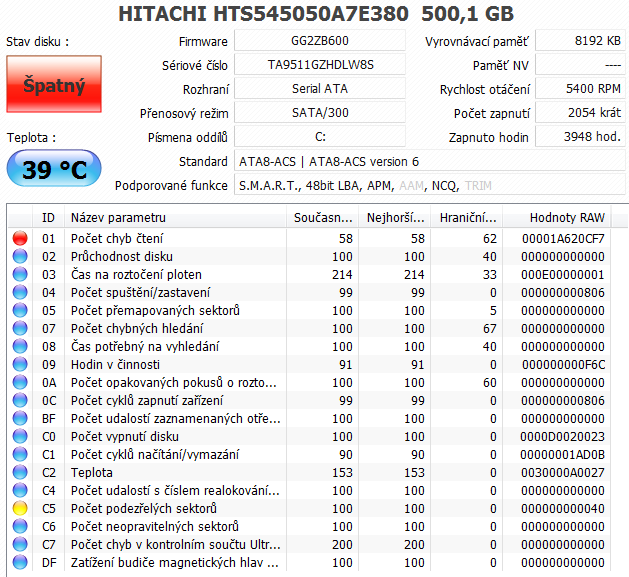The height and width of the screenshot is (577, 629).
Task: Click RAW value 00001A620CF7
Action: pos(563,239)
